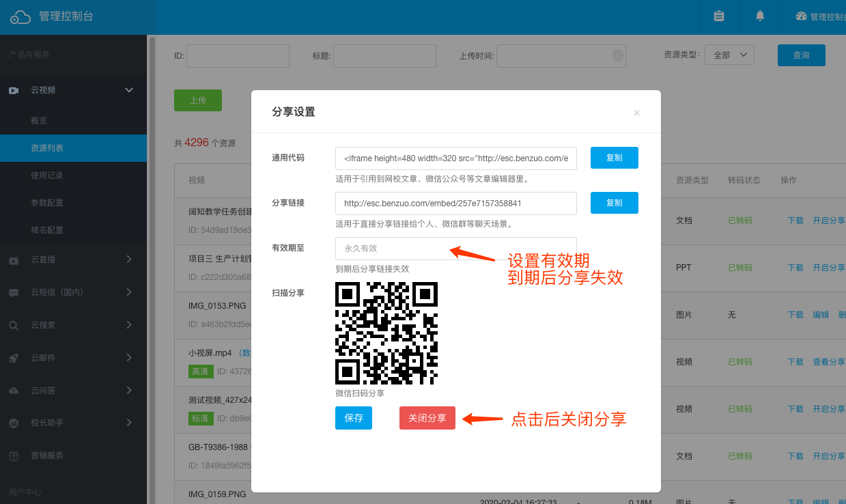The width and height of the screenshot is (846, 504).
Task: Expand the 云问答 sidebar menu
Action: point(129,391)
